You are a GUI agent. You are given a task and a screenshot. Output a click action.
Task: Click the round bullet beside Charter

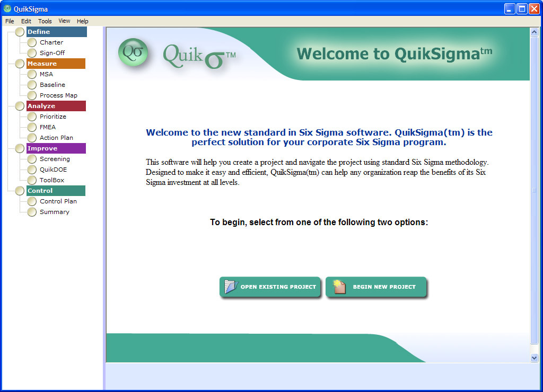tap(32, 42)
